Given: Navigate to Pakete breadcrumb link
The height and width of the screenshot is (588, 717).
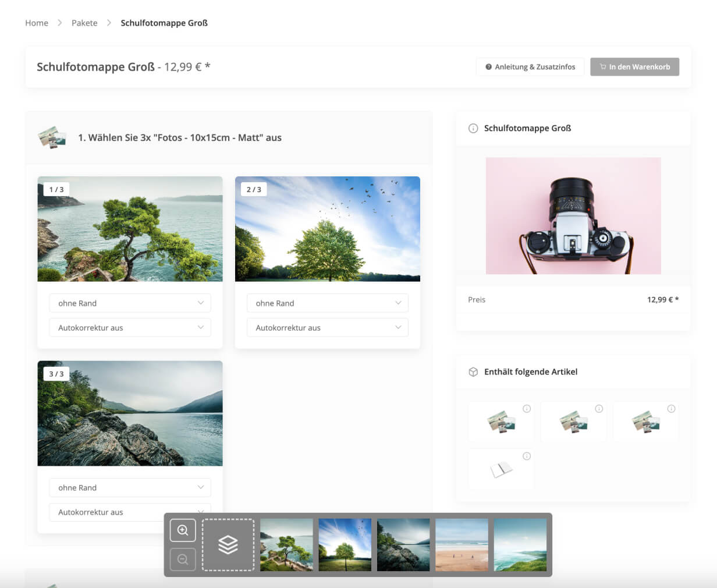Looking at the screenshot, I should [x=84, y=23].
